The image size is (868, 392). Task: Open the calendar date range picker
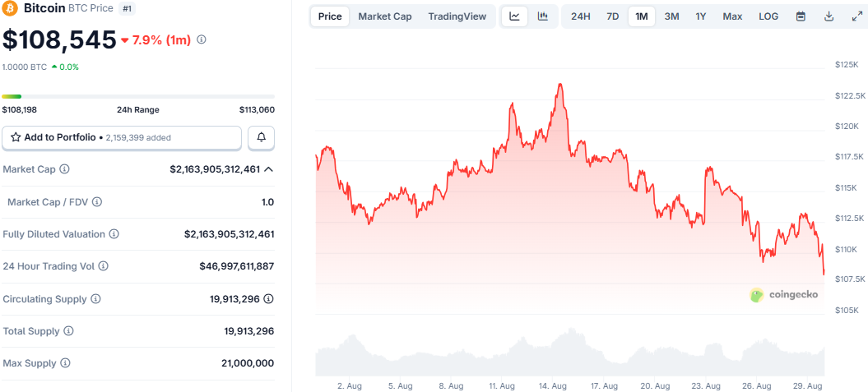pyautogui.click(x=801, y=16)
